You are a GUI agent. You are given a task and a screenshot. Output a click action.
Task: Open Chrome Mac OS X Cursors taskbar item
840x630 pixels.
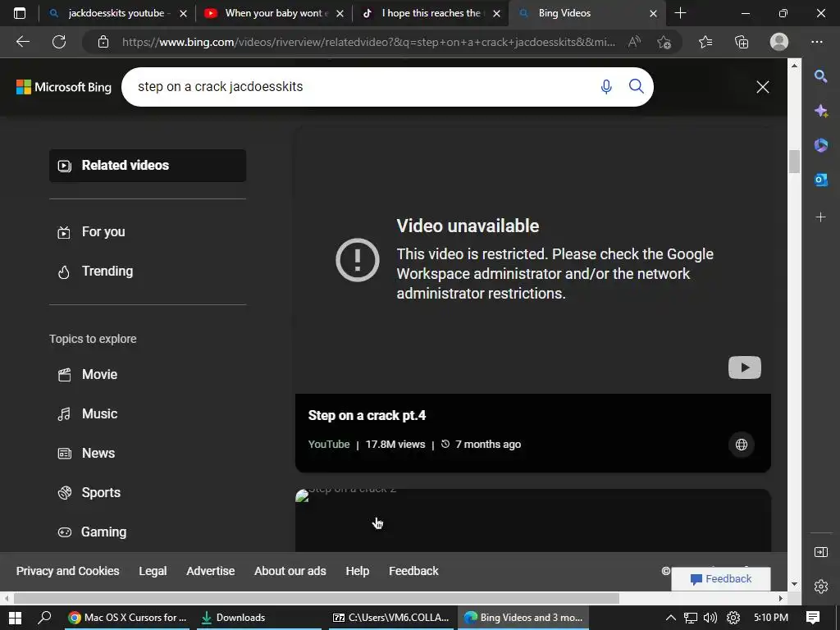pyautogui.click(x=127, y=618)
